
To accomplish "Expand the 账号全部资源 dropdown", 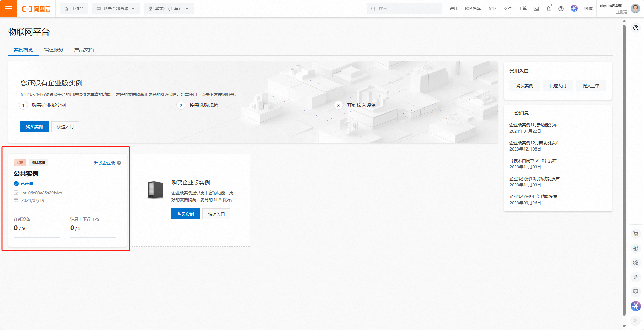I will 116,9.
